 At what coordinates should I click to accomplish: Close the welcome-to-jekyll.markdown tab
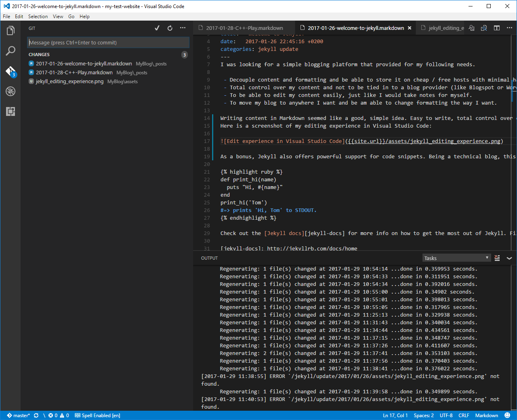[410, 28]
